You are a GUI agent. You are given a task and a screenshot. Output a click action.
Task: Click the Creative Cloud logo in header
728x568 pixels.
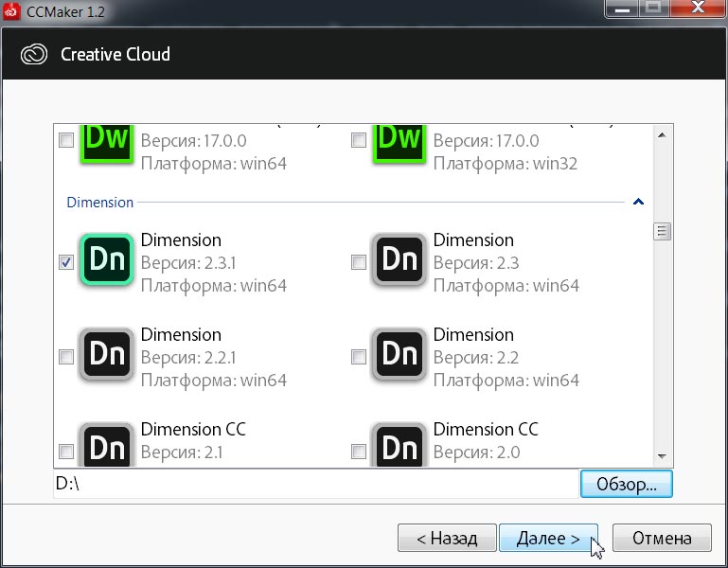[34, 54]
